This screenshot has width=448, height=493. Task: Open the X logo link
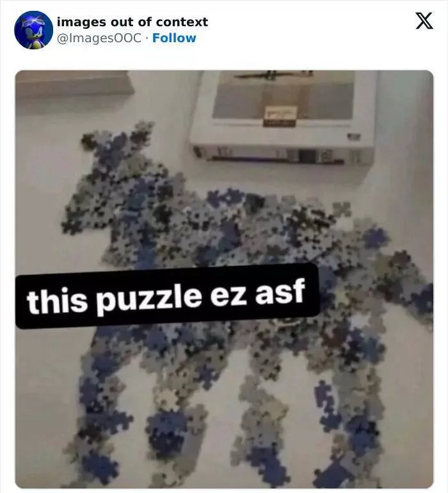pyautogui.click(x=424, y=20)
